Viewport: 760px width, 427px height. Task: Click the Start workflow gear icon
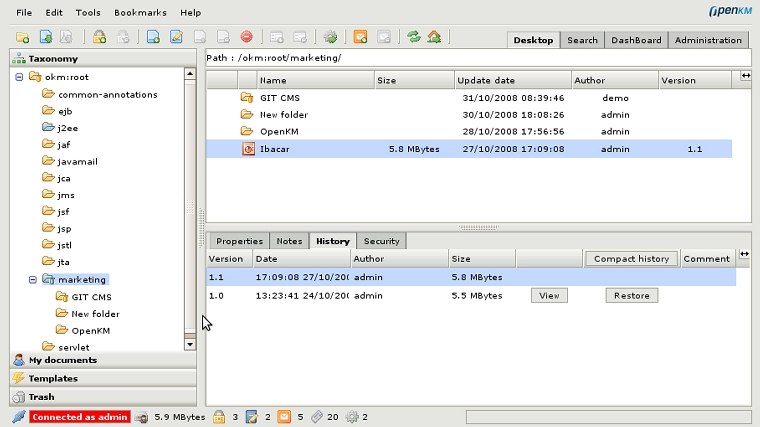(331, 37)
